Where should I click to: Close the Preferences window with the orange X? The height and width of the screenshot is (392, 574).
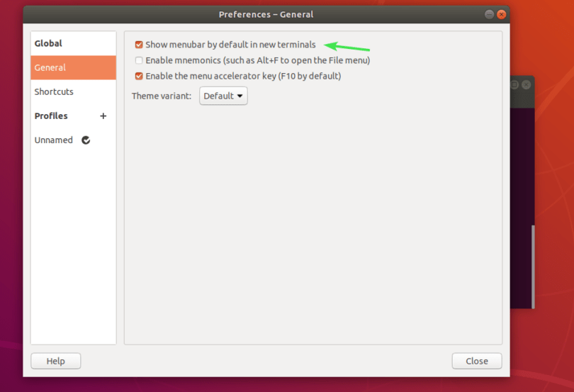point(502,14)
